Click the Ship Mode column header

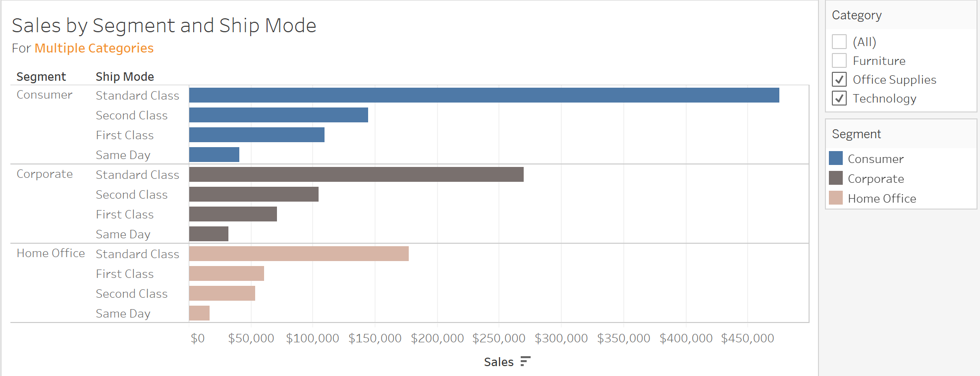[x=125, y=77]
